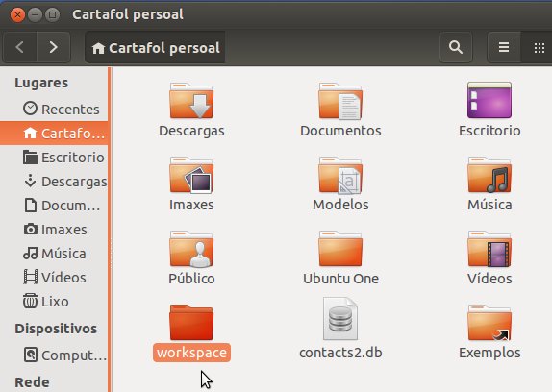Open Docum... in the sidebar

[x=54, y=206]
